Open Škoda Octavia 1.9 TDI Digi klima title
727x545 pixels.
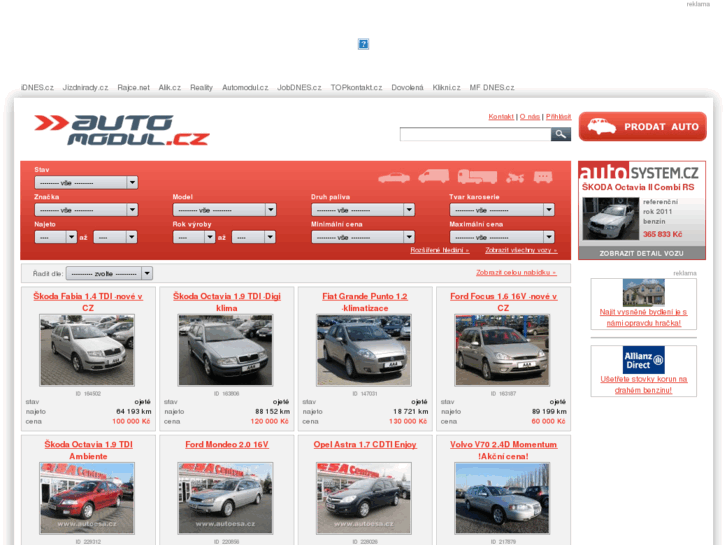227,302
